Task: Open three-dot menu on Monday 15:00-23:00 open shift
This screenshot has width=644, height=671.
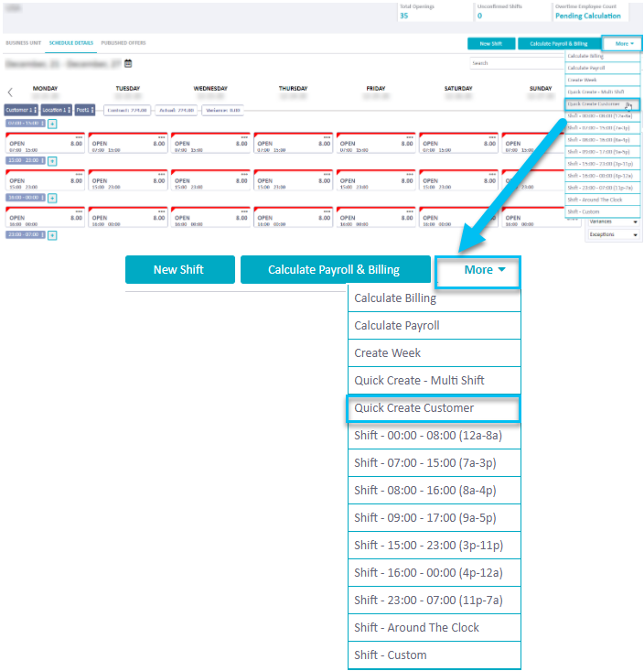Action: pos(79,175)
